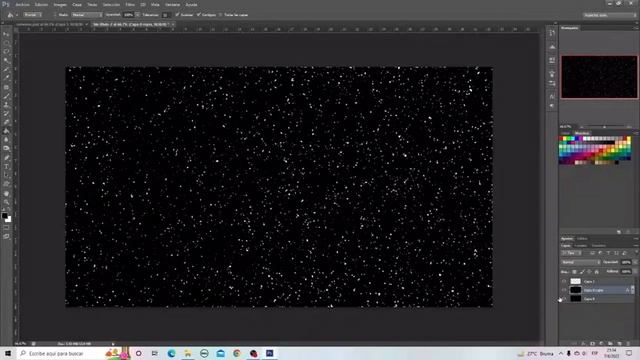The width and height of the screenshot is (640, 360).
Task: Open Google Chrome from the taskbar
Action: click(x=237, y=353)
